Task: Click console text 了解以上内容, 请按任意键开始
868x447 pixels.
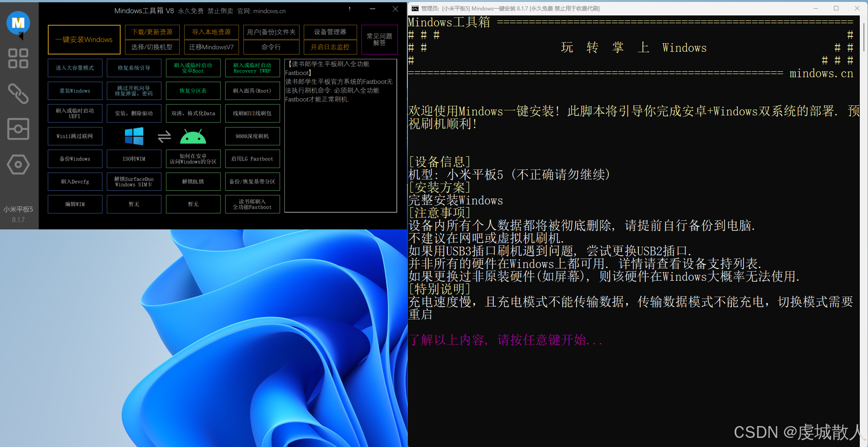Action: point(505,340)
